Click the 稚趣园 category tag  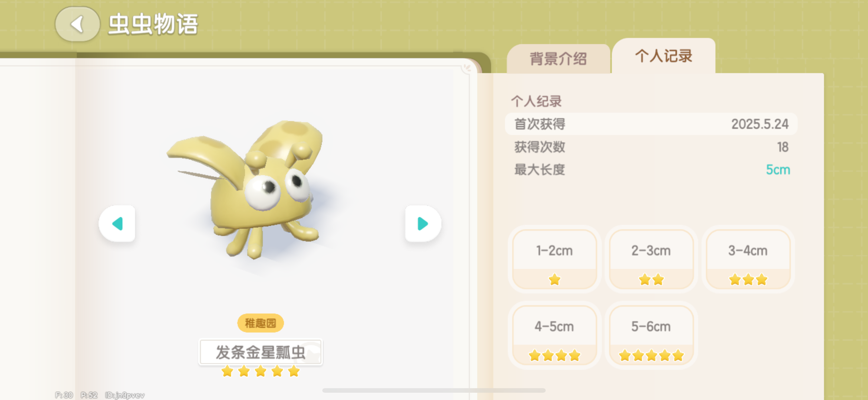click(x=261, y=323)
